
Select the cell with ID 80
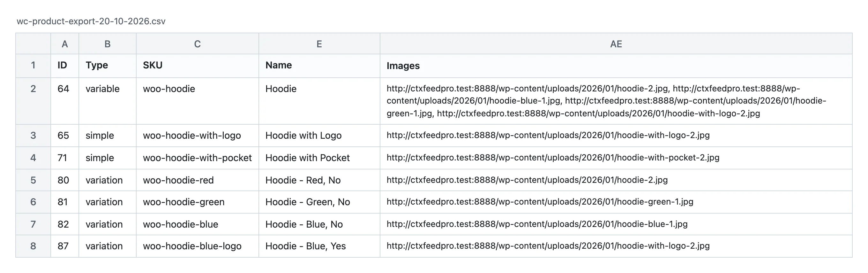(65, 180)
